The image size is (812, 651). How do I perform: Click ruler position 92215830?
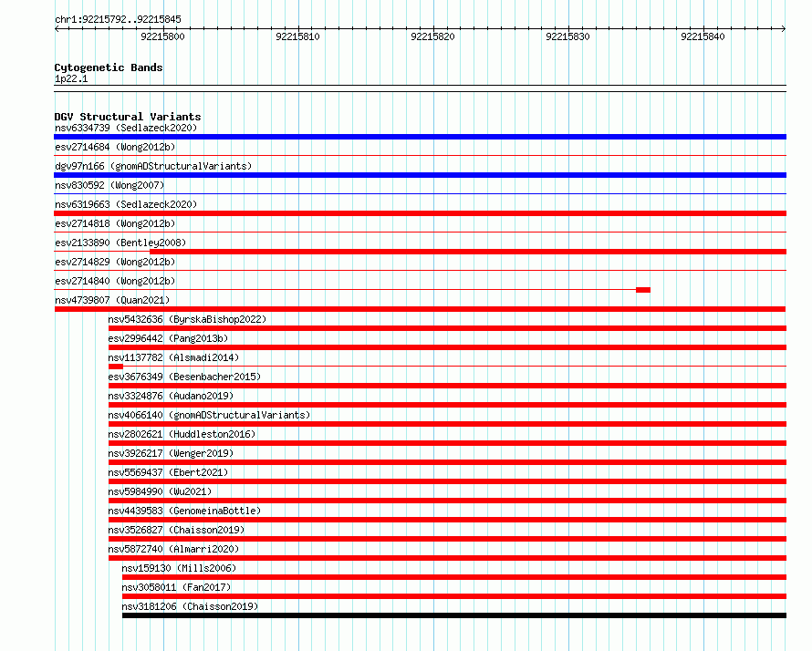(x=568, y=36)
